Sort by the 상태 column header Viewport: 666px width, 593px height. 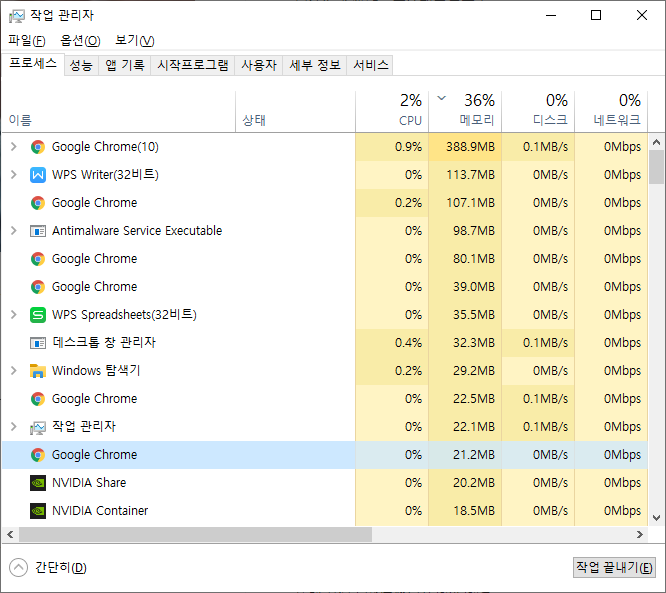coord(296,111)
